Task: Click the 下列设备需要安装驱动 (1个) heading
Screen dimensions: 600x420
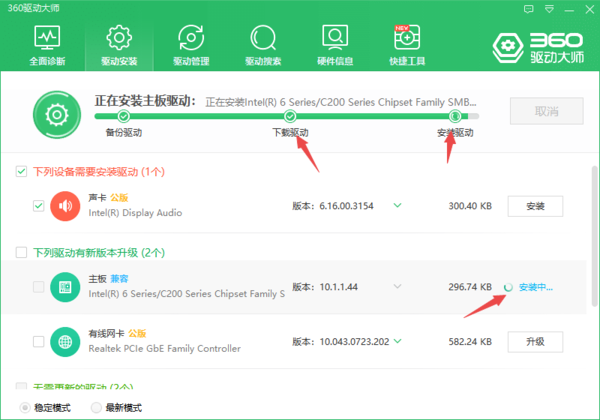Action: (99, 172)
